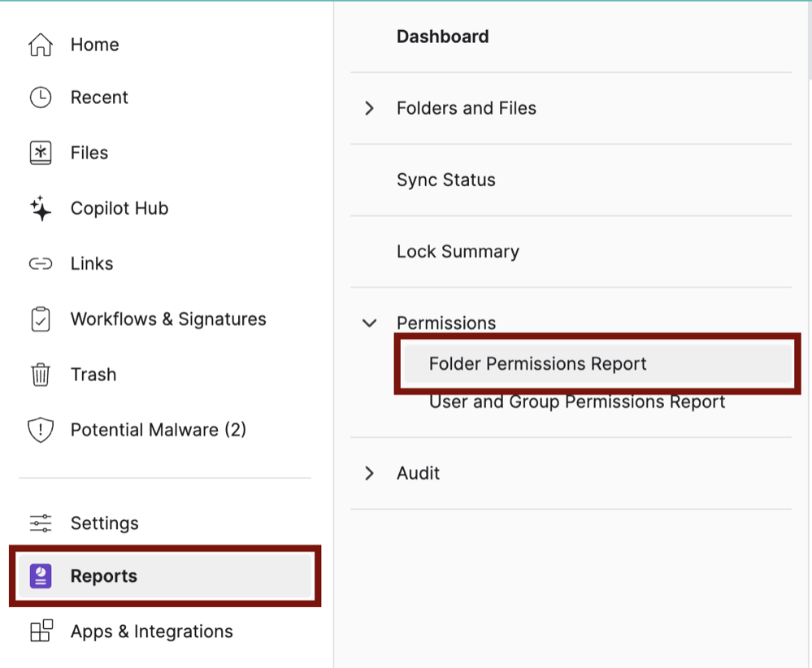Select the Apps & Integrations icon
The height and width of the screenshot is (668, 812).
39,631
